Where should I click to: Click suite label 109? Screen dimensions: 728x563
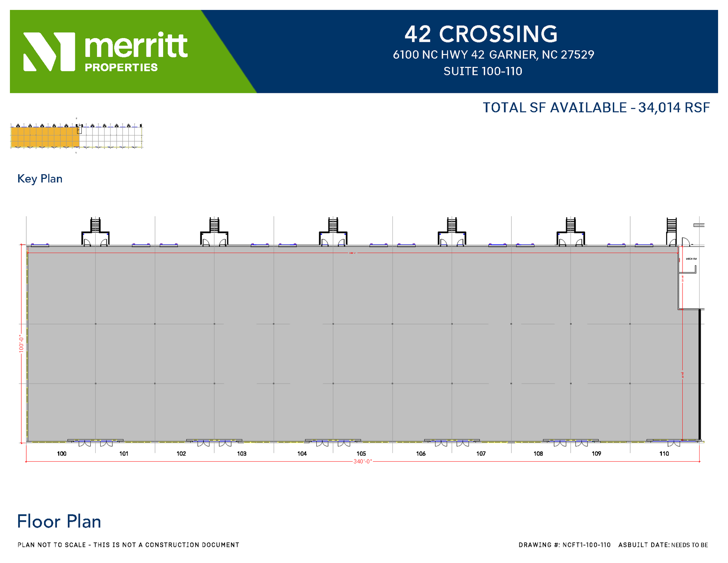point(596,453)
